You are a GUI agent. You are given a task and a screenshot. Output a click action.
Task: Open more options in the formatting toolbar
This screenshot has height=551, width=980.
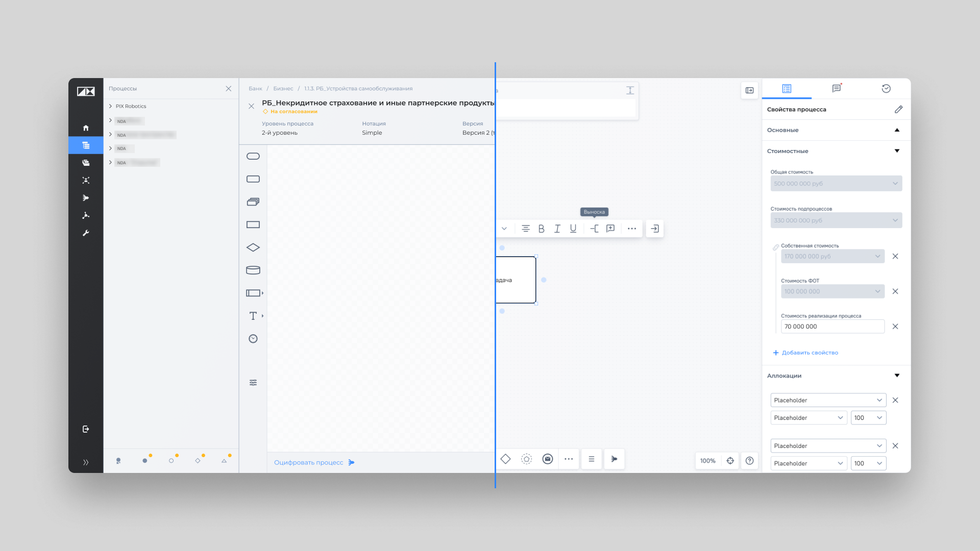632,229
